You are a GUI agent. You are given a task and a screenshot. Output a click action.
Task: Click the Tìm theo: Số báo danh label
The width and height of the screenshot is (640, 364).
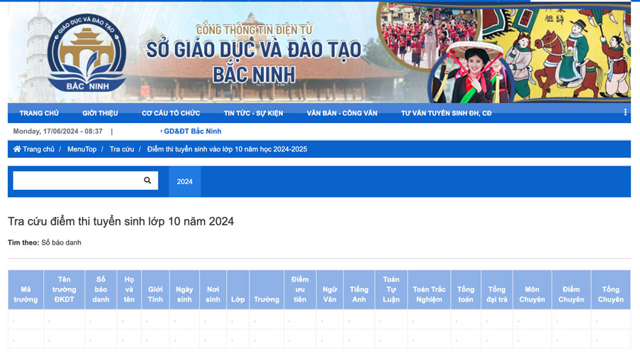pos(45,242)
